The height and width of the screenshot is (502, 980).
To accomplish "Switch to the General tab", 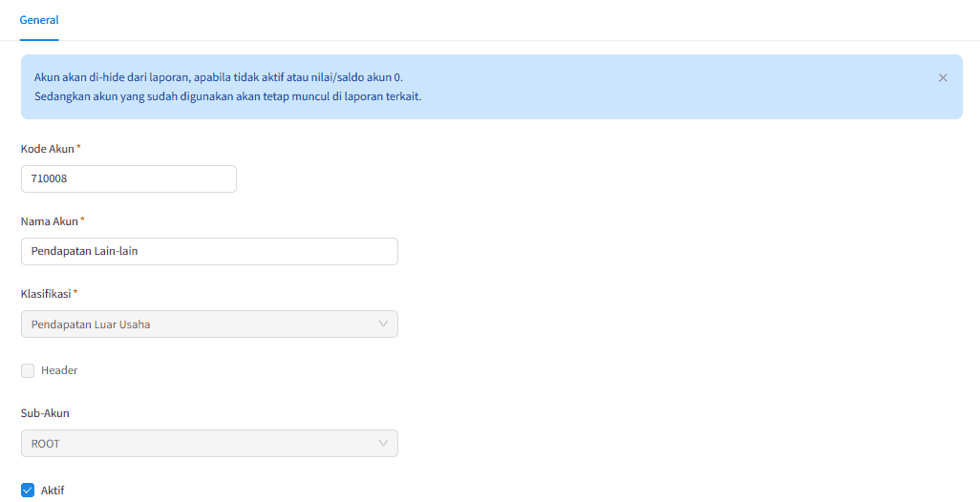I will 39,20.
